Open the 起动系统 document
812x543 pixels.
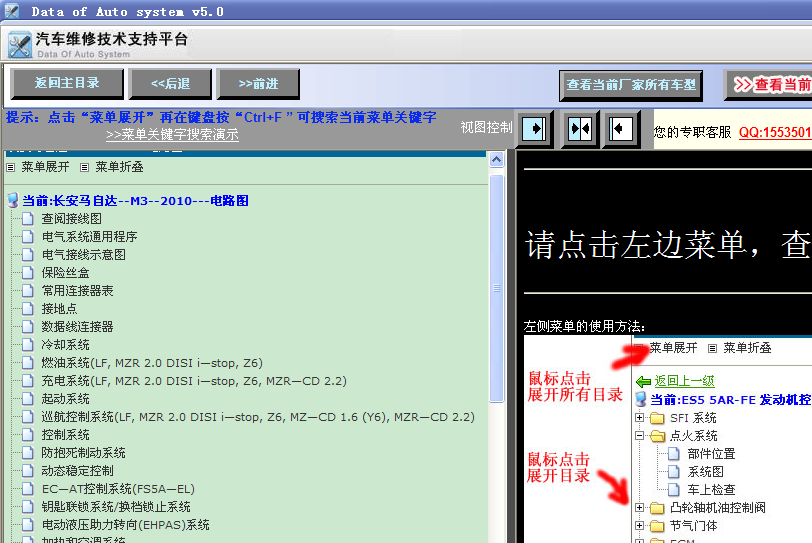[x=65, y=399]
